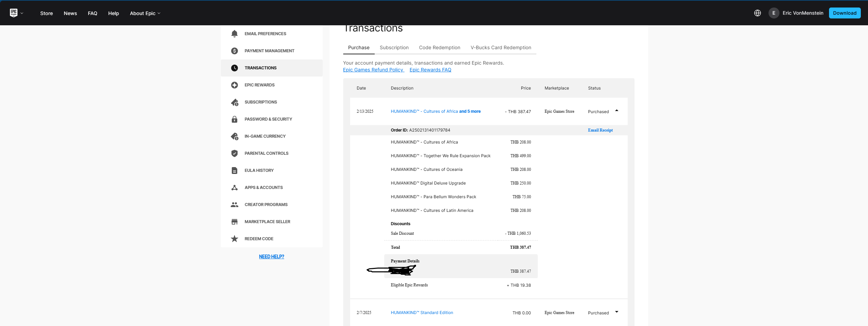Switch to the Subscription tab
Image resolution: width=868 pixels, height=326 pixels.
point(394,47)
